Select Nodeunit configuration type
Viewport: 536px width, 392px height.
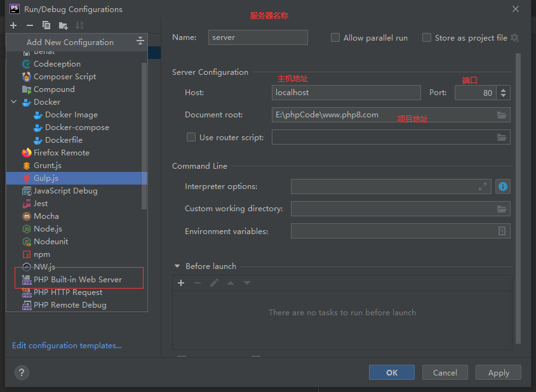pos(77,242)
